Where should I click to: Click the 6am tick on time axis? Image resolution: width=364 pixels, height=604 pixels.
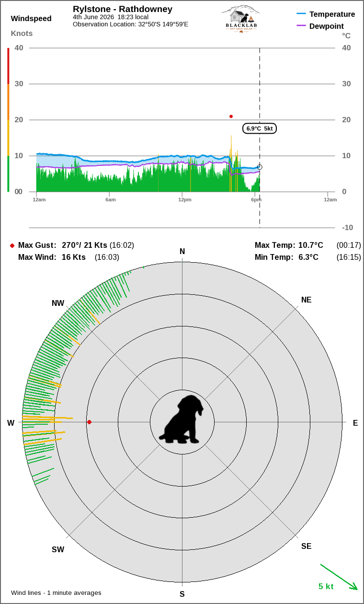pos(111,199)
